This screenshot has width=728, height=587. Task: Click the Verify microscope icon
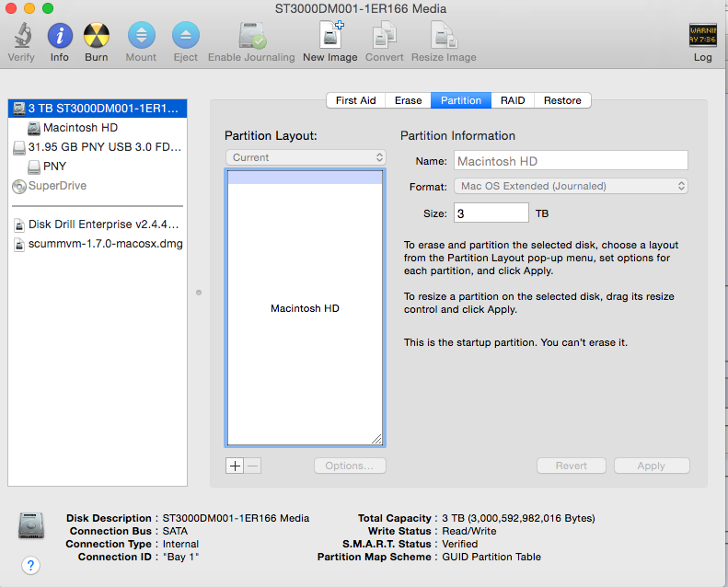[22, 35]
